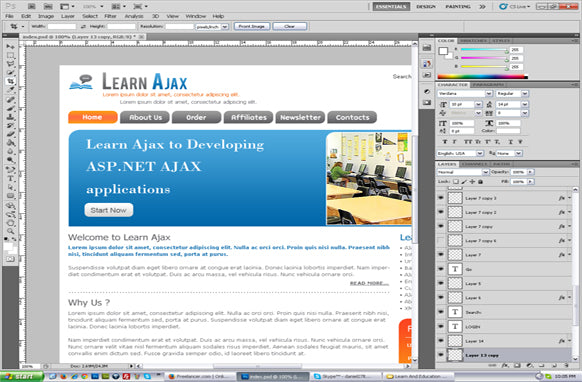Switch to the Painting workspace
Image resolution: width=582 pixels, height=382 pixels.
point(458,7)
